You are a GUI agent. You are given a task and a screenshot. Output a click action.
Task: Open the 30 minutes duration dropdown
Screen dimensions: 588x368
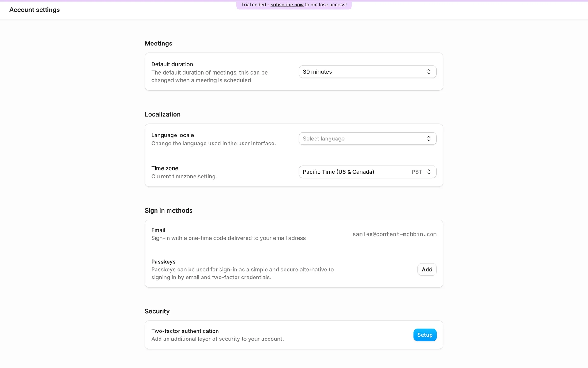[361, 72]
